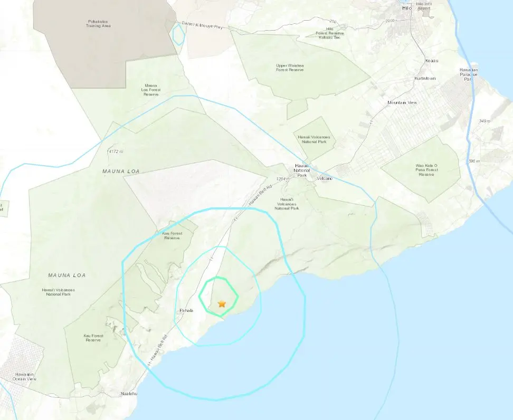The image size is (513, 420).
Task: Click the 4172 m summit elevation marker
Action: (116, 151)
